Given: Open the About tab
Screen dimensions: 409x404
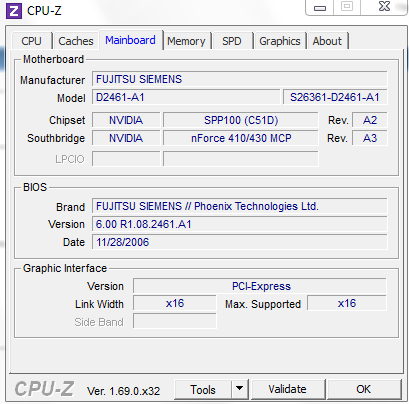Looking at the screenshot, I should 327,41.
